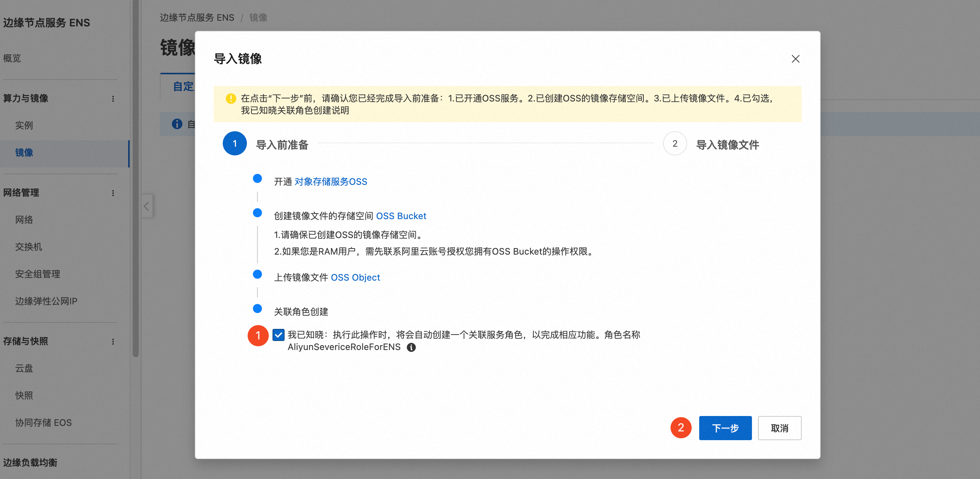This screenshot has width=980, height=479.
Task: Click the 下一步 button
Action: point(725,428)
